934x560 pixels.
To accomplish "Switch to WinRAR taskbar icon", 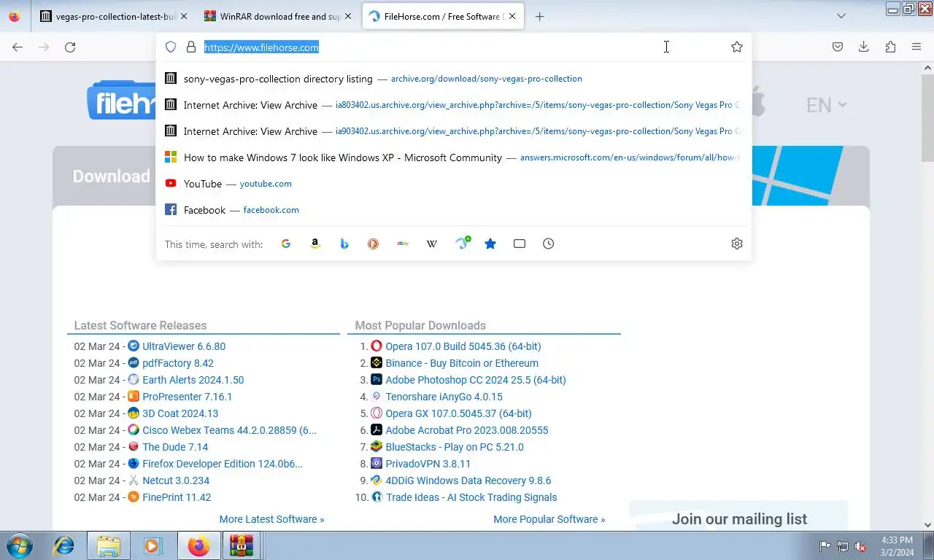I will click(x=241, y=545).
